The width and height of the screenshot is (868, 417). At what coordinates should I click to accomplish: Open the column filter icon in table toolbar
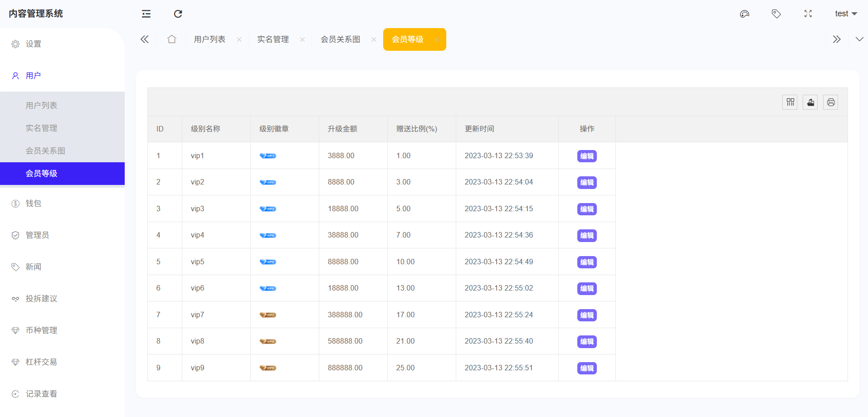[790, 102]
